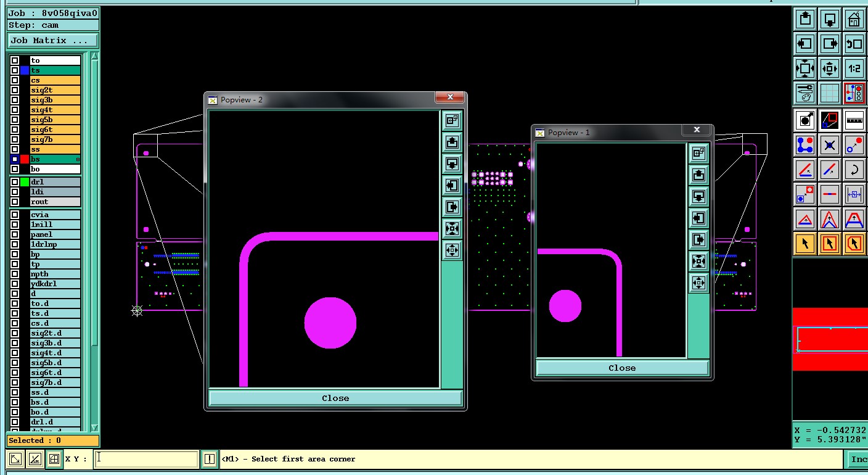Select layer sig7b in layer list

(55, 139)
